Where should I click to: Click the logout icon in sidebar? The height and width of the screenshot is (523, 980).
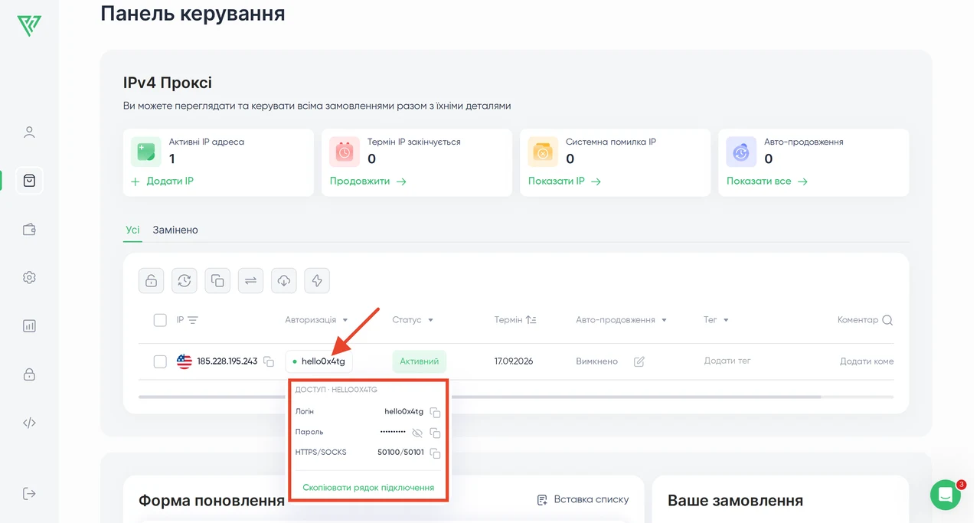click(29, 493)
